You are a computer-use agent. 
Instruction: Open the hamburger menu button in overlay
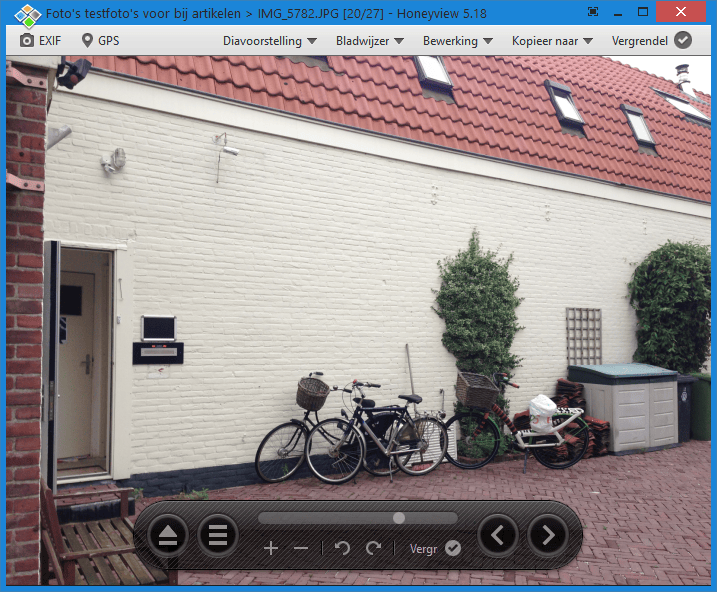[218, 535]
